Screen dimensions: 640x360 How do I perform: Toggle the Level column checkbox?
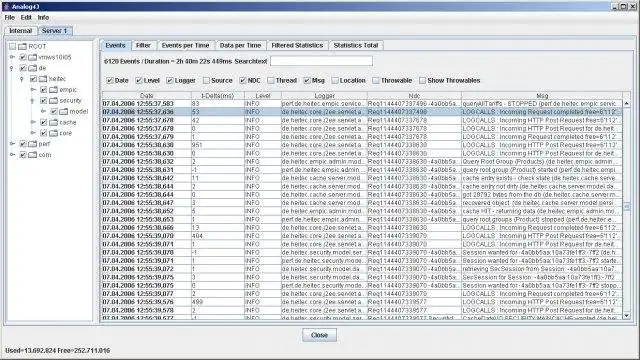[139, 80]
